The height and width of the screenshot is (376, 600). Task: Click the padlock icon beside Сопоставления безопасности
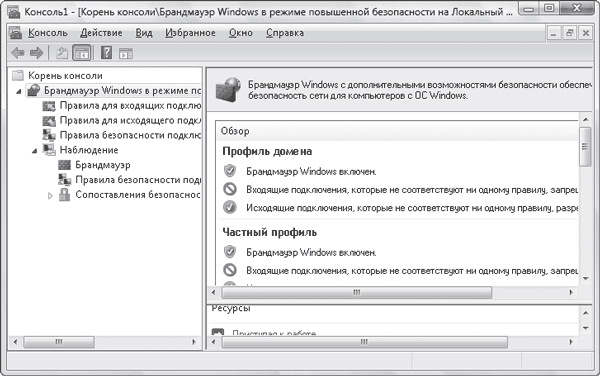click(64, 195)
